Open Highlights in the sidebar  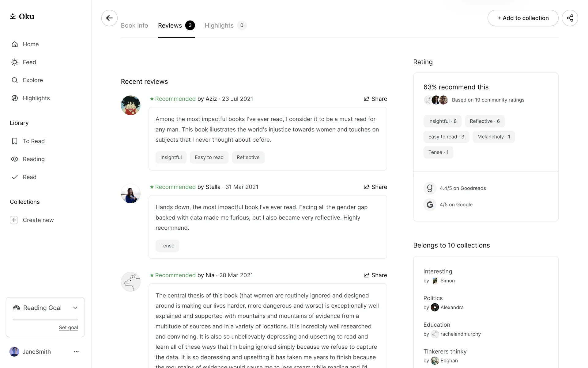click(x=36, y=98)
